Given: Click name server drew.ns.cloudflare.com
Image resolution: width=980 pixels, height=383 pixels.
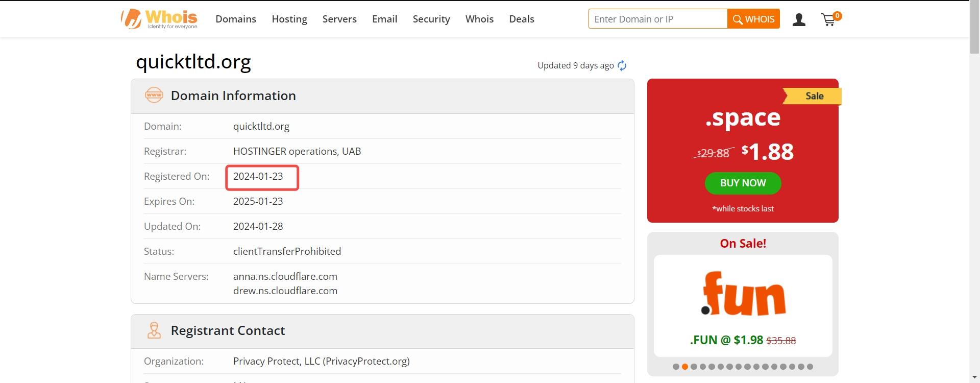Looking at the screenshot, I should [x=285, y=291].
